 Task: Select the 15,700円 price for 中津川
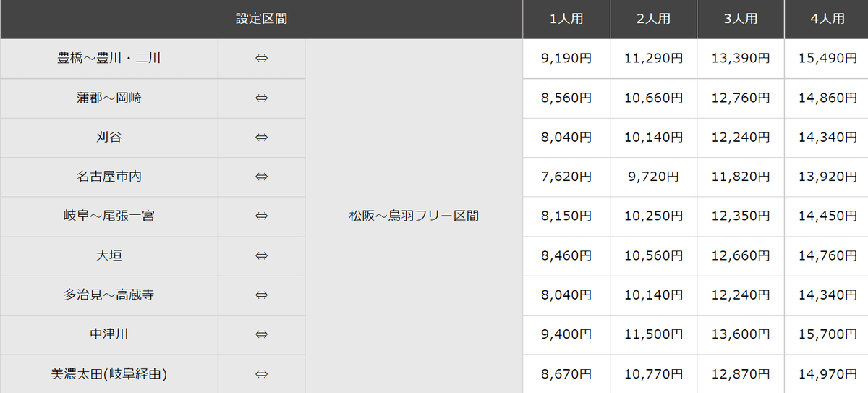tap(827, 334)
